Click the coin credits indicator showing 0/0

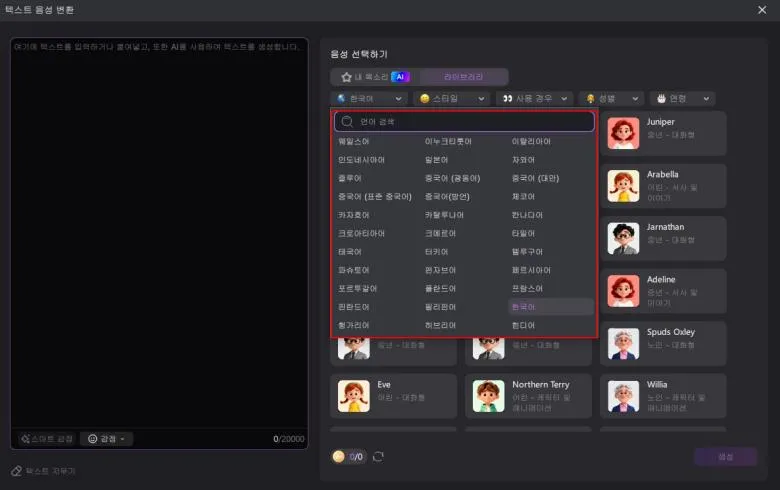(x=348, y=457)
